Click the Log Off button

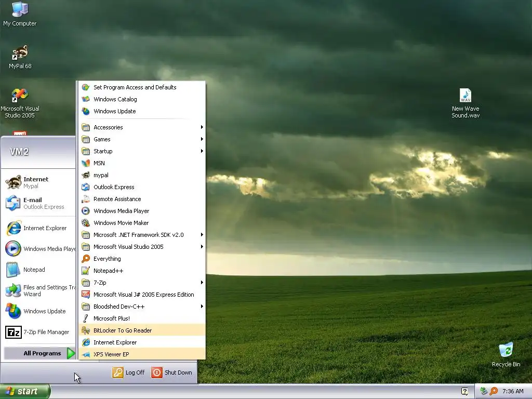coord(128,373)
